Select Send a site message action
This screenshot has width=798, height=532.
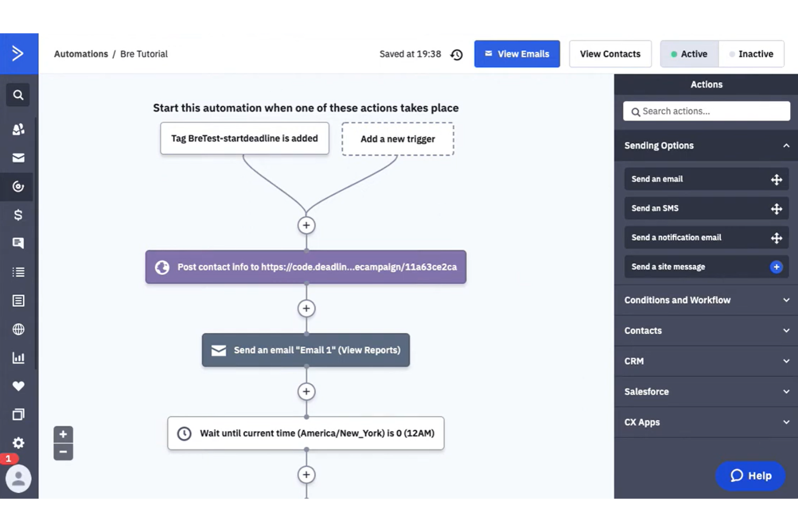706,267
